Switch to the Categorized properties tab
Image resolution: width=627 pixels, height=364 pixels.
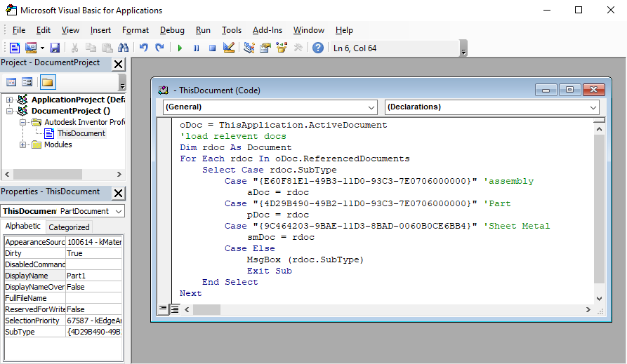click(69, 227)
